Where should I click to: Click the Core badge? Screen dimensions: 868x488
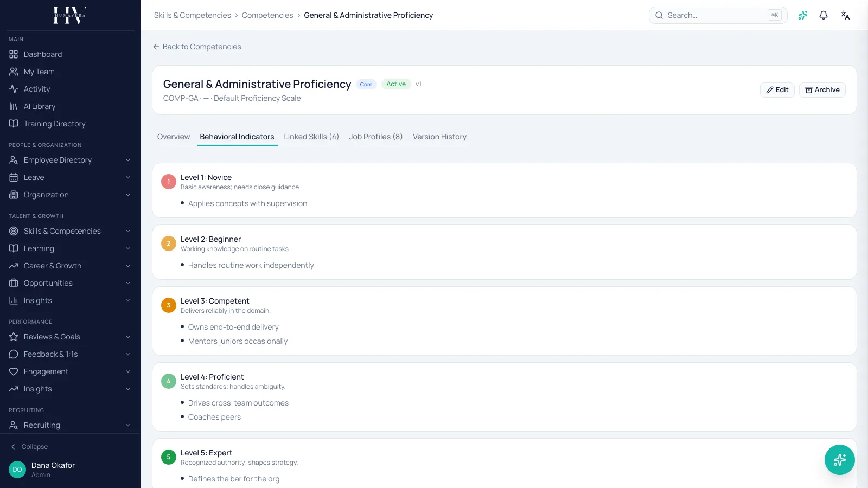[366, 84]
